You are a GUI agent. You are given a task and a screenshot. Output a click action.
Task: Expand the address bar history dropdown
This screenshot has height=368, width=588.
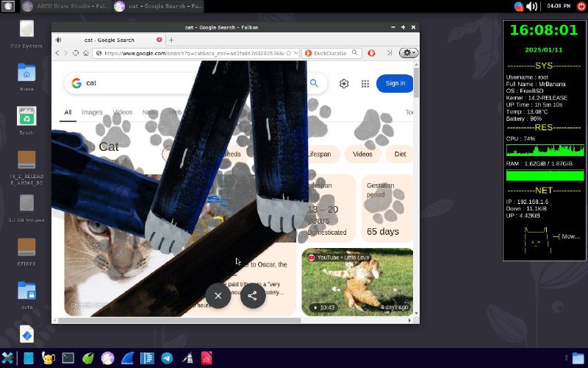pos(296,53)
